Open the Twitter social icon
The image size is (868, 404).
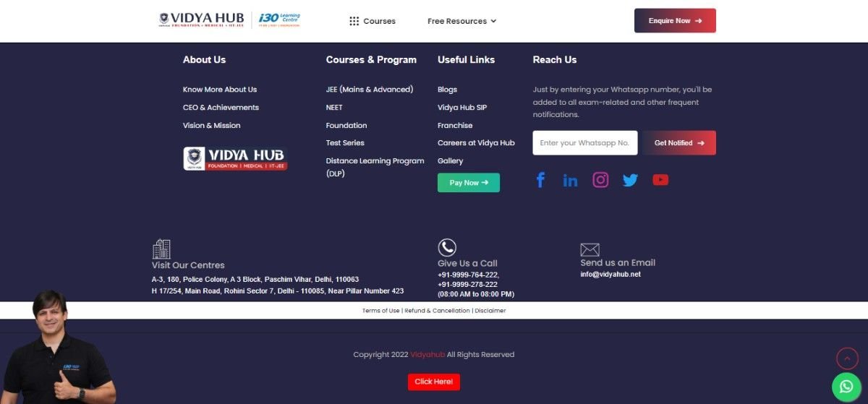click(x=630, y=181)
